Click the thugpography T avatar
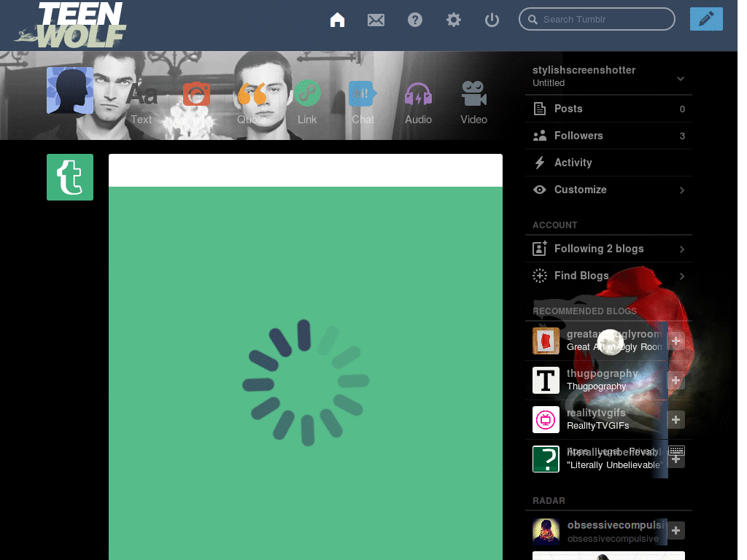Image resolution: width=747 pixels, height=560 pixels. tap(546, 380)
